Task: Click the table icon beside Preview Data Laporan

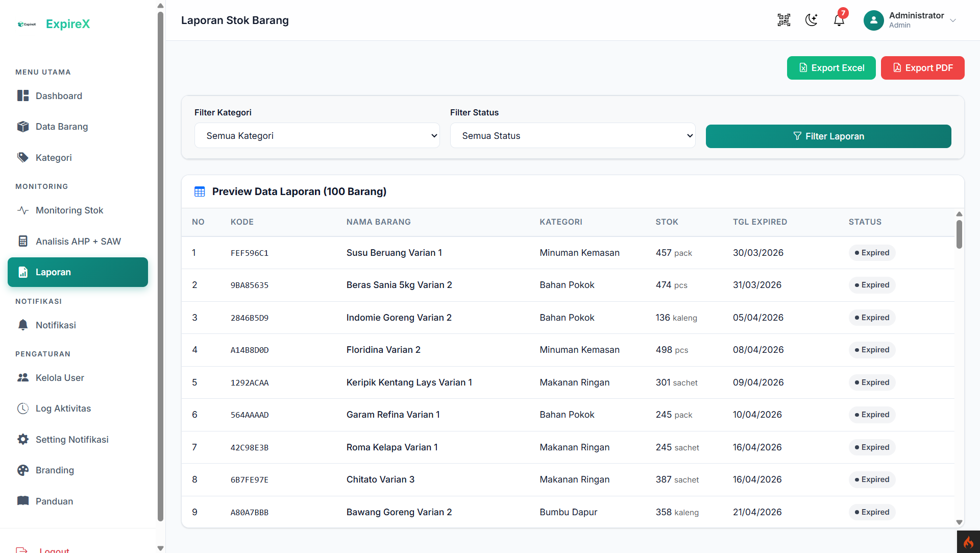Action: 200,191
